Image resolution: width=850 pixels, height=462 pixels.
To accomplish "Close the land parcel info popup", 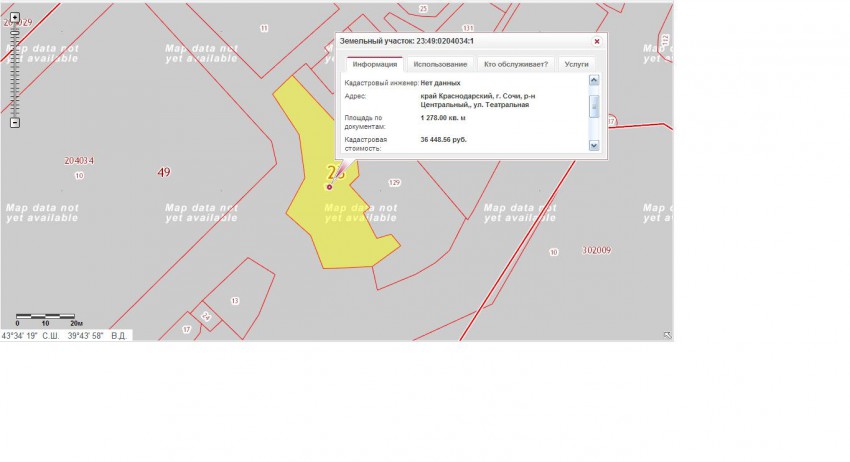I will pos(597,42).
